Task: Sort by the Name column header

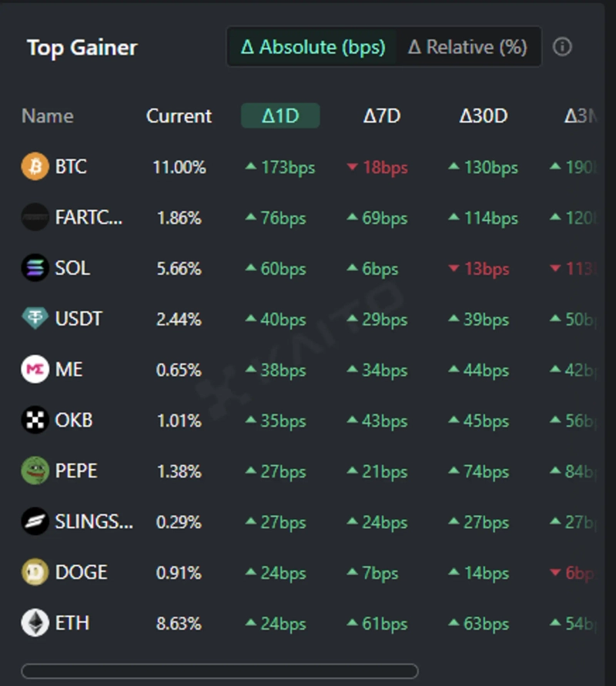Action: (x=48, y=116)
